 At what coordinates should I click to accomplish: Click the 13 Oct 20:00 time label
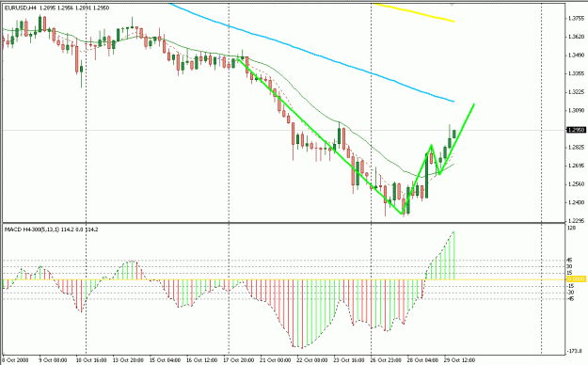[x=128, y=360]
